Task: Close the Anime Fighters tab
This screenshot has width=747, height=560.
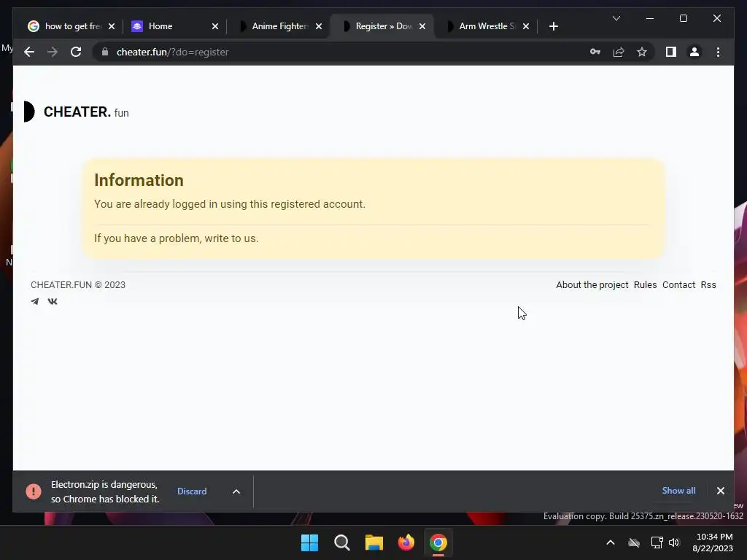Action: pyautogui.click(x=319, y=26)
